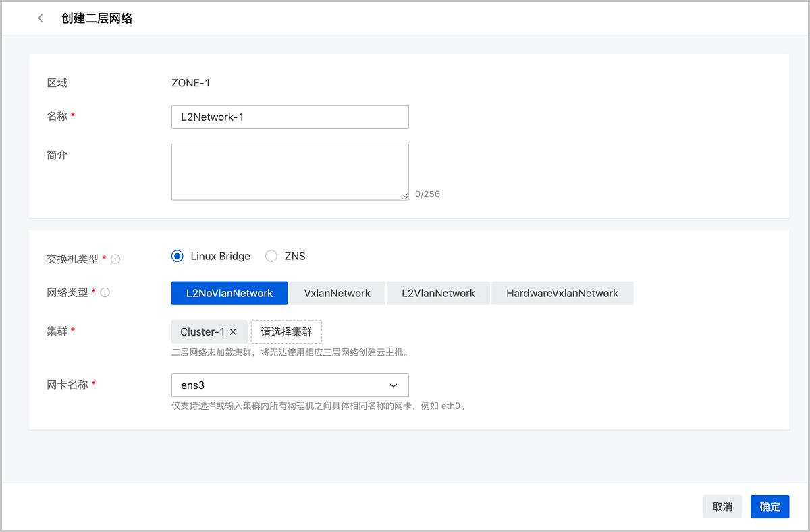Click the cluster hint text 二层网络未加载集群
810x532 pixels.
pos(290,352)
